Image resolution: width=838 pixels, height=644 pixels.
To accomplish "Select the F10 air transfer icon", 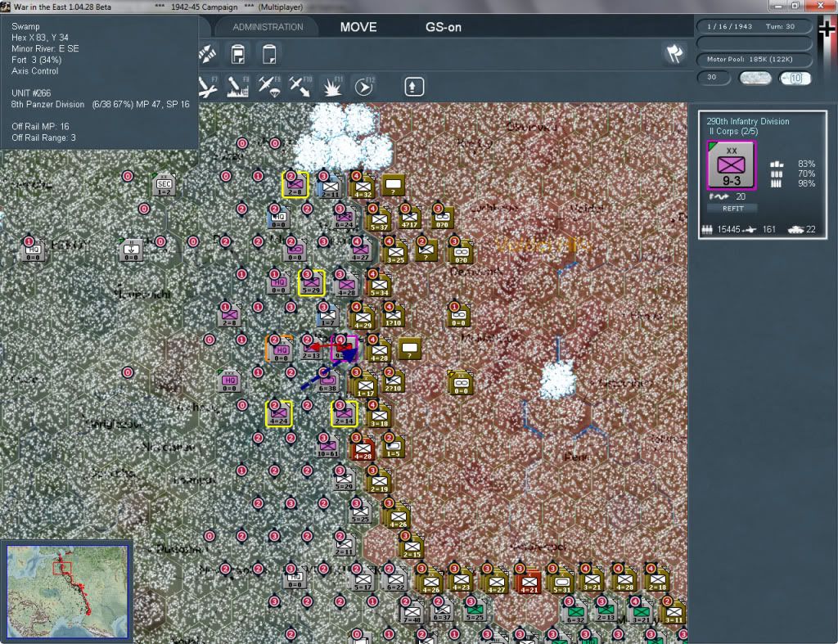I will coord(300,87).
